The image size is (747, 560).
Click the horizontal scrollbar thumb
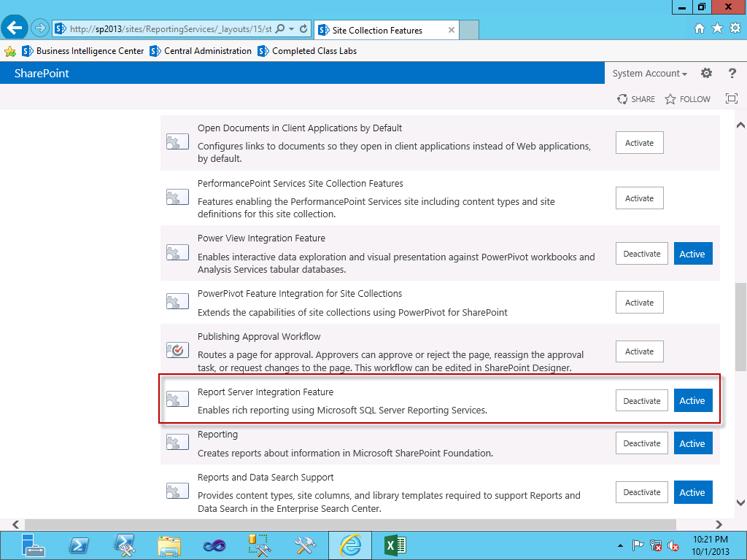tap(350, 524)
